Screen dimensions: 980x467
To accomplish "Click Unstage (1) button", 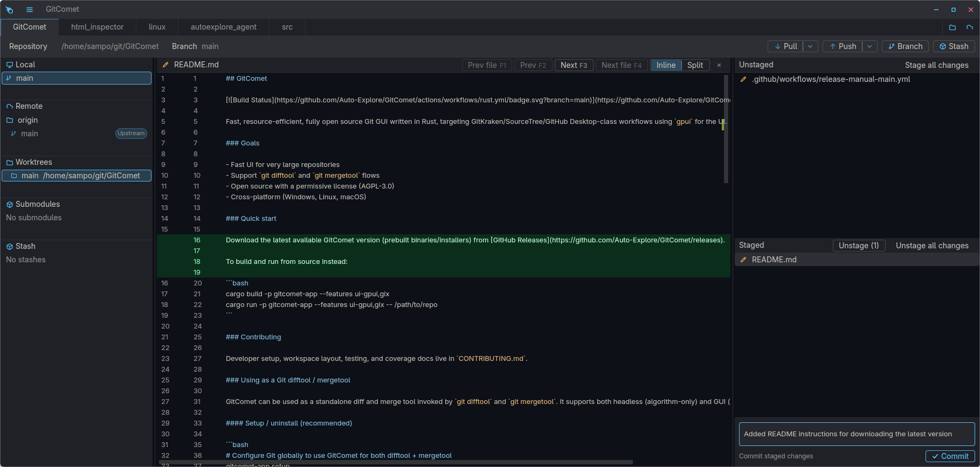I will [859, 246].
